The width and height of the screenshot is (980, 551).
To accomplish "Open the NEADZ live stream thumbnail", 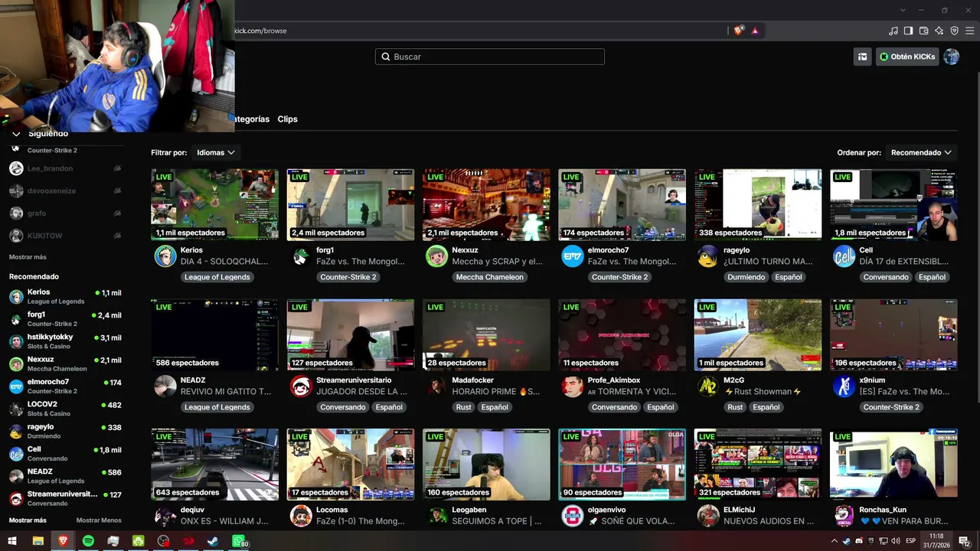I will pyautogui.click(x=215, y=335).
